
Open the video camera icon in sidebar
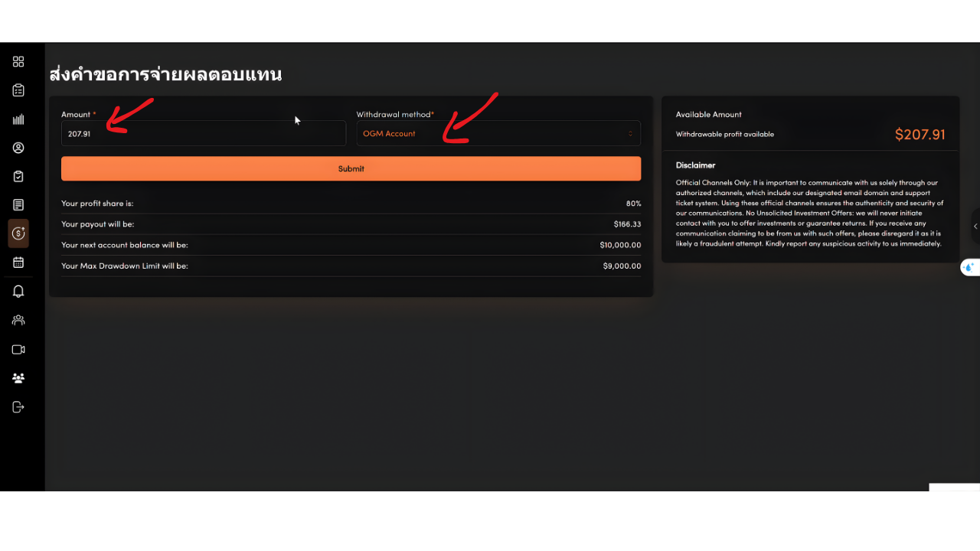click(18, 349)
